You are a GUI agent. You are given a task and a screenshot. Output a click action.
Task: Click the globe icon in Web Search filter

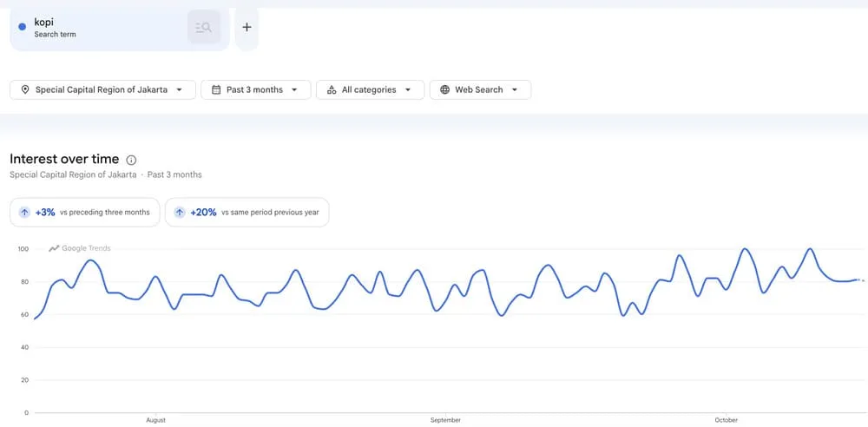[x=445, y=89]
